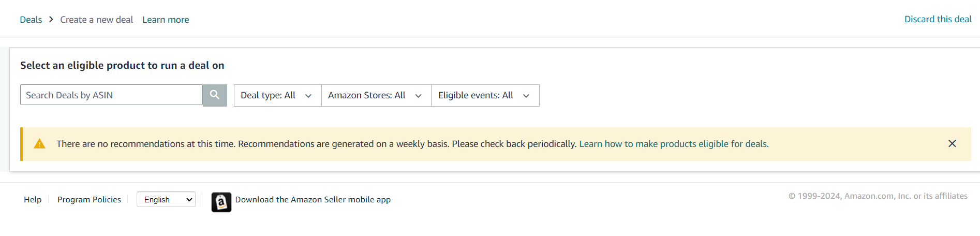Click the Create a new deal breadcrumb
The image size is (980, 236).
click(x=97, y=20)
